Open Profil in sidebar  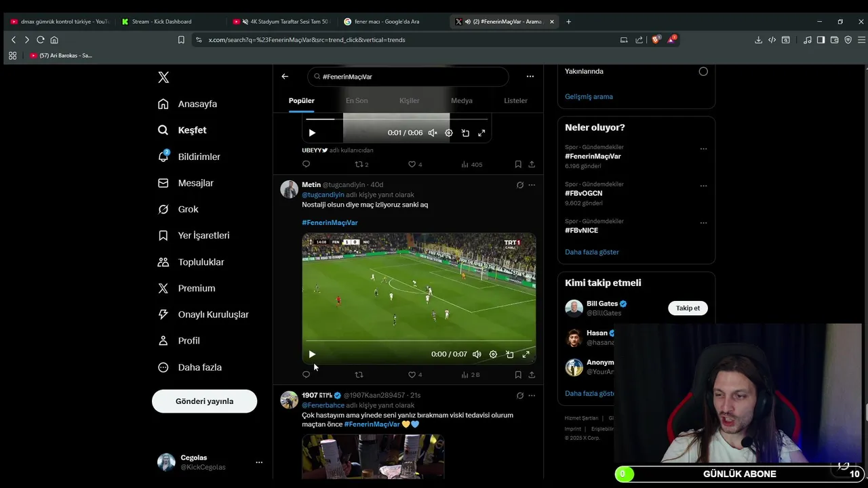[179, 341]
